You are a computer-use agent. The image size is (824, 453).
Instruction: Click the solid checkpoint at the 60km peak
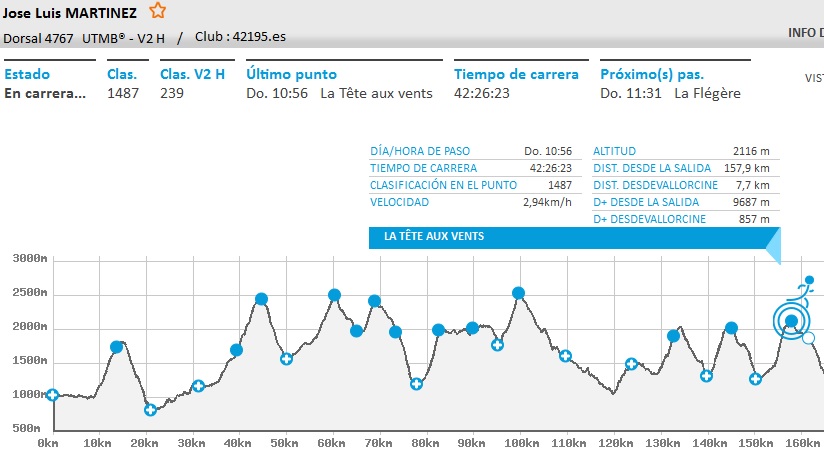[334, 295]
